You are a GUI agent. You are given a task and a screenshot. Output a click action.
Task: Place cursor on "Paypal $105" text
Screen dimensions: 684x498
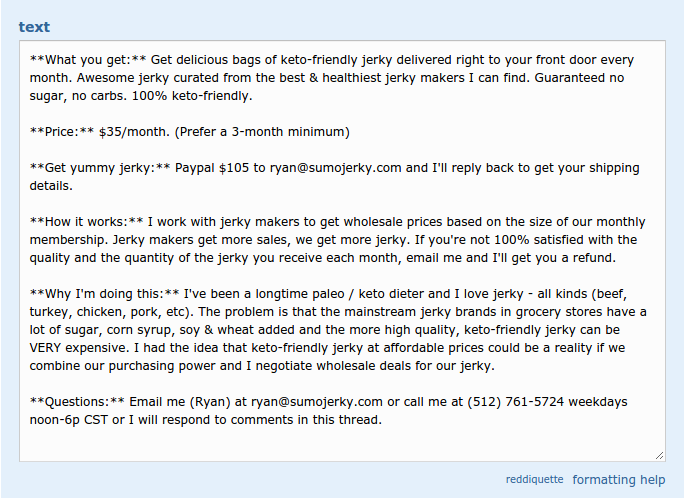click(x=213, y=168)
